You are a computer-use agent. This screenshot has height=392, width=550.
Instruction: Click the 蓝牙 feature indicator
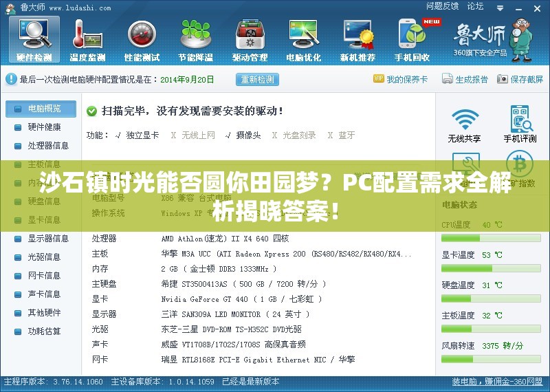341,135
